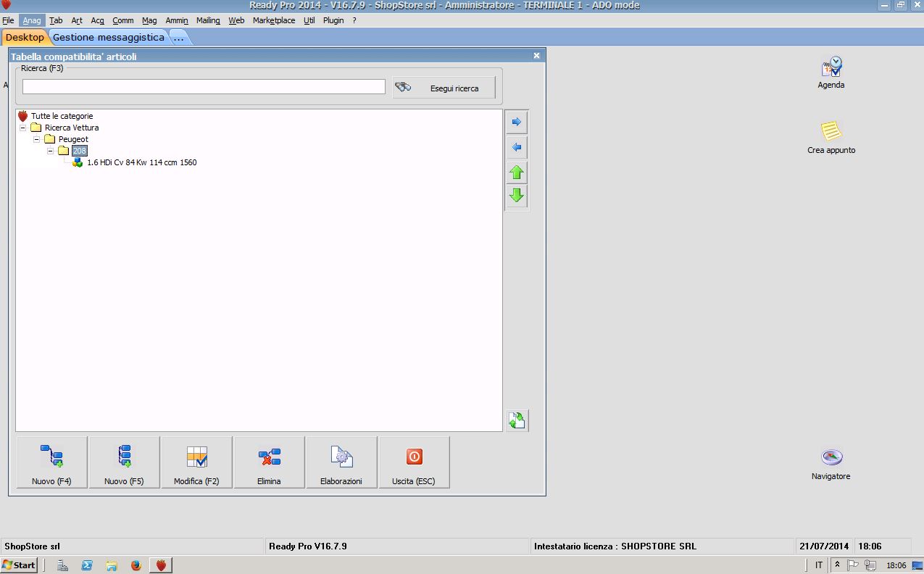924x574 pixels.
Task: Open the Mag menu
Action: [x=149, y=20]
